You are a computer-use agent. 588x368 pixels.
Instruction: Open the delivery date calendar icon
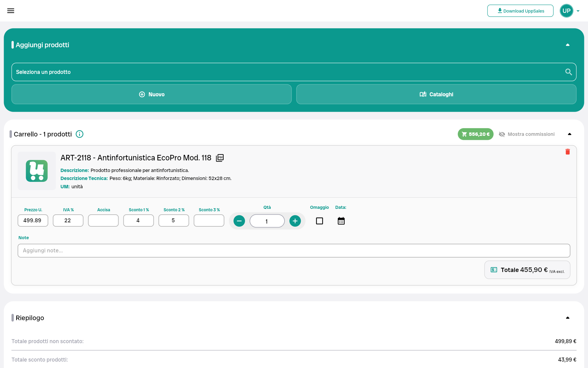(x=341, y=221)
